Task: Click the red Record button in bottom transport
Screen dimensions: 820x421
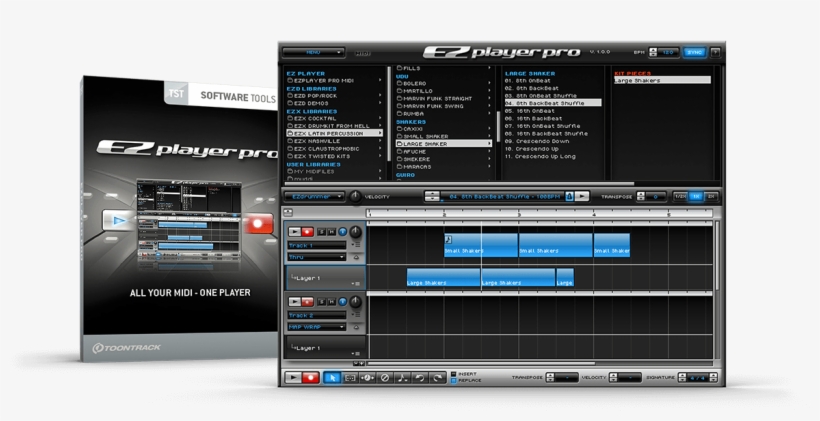Action: (311, 378)
